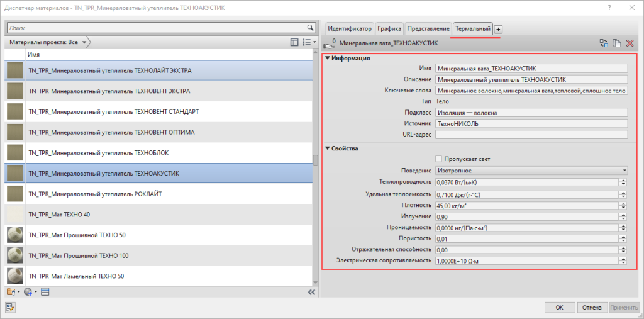The width and height of the screenshot is (644, 319).
Task: Click dropdown arrow next to list view icon
Action: [x=314, y=42]
